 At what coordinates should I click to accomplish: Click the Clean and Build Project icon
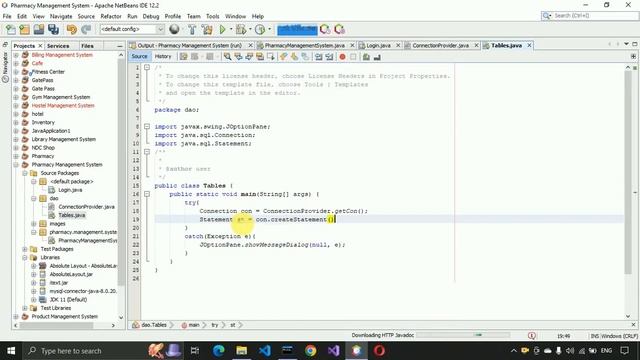[x=207, y=29]
